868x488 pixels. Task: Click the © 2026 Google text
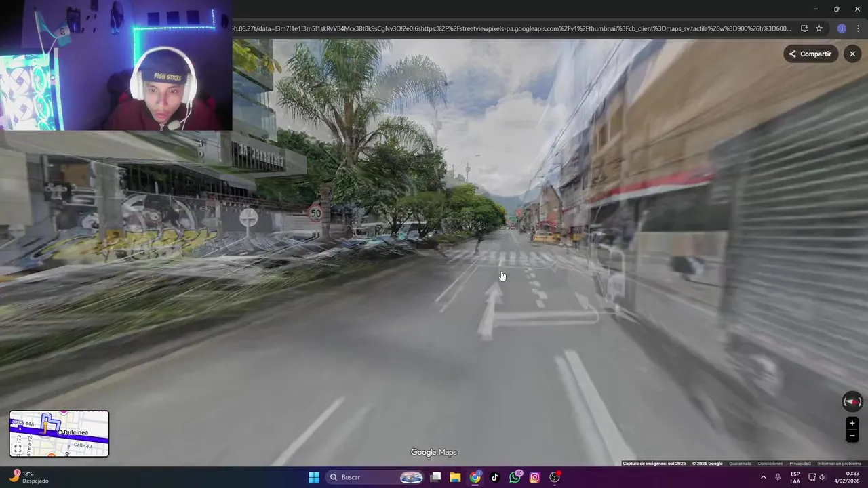click(x=707, y=464)
